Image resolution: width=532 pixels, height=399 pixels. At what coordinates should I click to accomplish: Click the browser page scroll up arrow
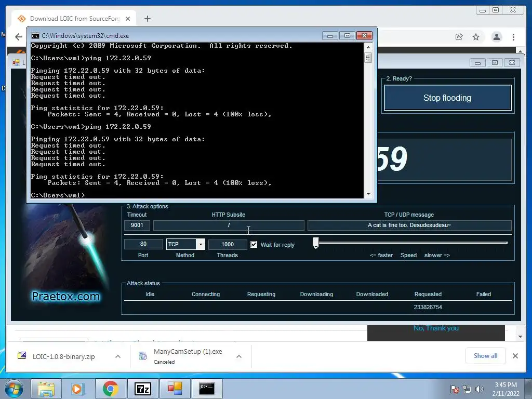520,51
